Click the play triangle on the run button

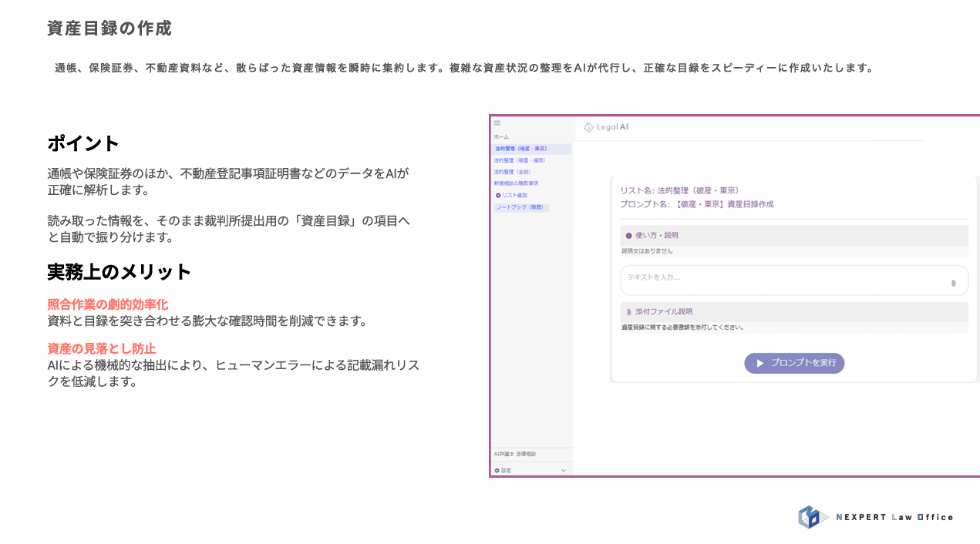760,363
